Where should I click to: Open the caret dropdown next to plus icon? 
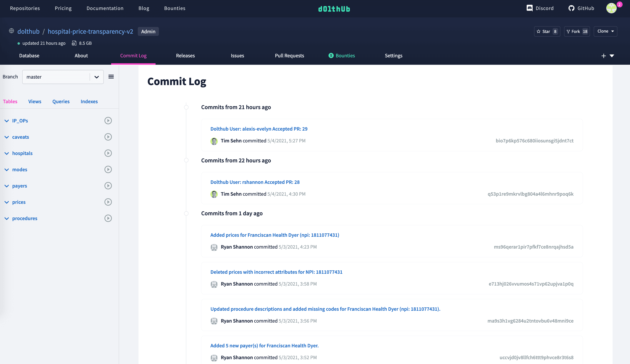pyautogui.click(x=612, y=56)
